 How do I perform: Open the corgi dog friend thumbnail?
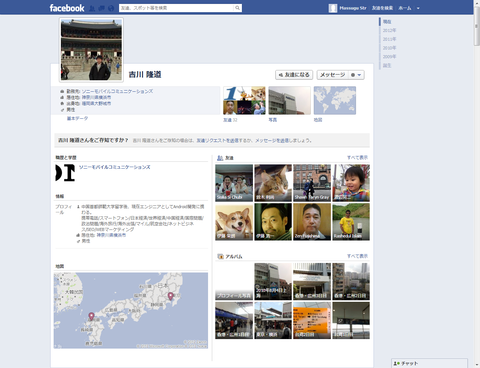click(x=234, y=222)
